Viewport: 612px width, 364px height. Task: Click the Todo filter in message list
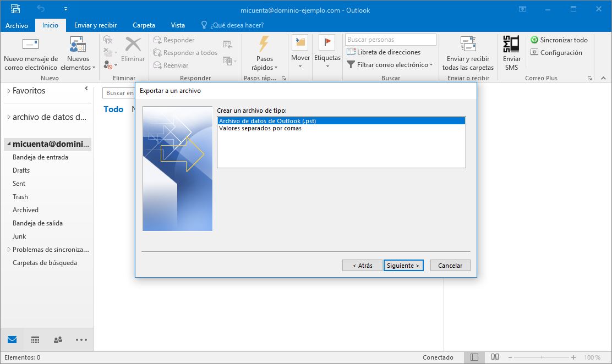coord(113,109)
